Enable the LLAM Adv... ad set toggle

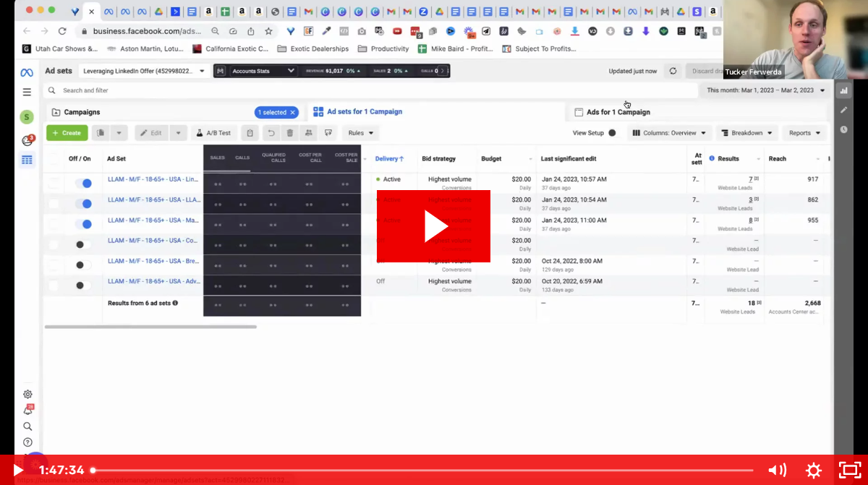point(83,286)
